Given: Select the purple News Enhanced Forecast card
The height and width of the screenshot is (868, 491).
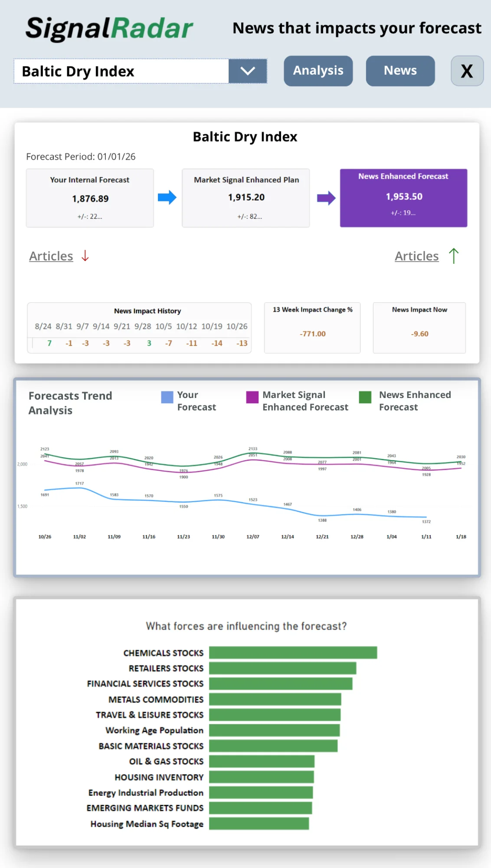Looking at the screenshot, I should pos(403,198).
